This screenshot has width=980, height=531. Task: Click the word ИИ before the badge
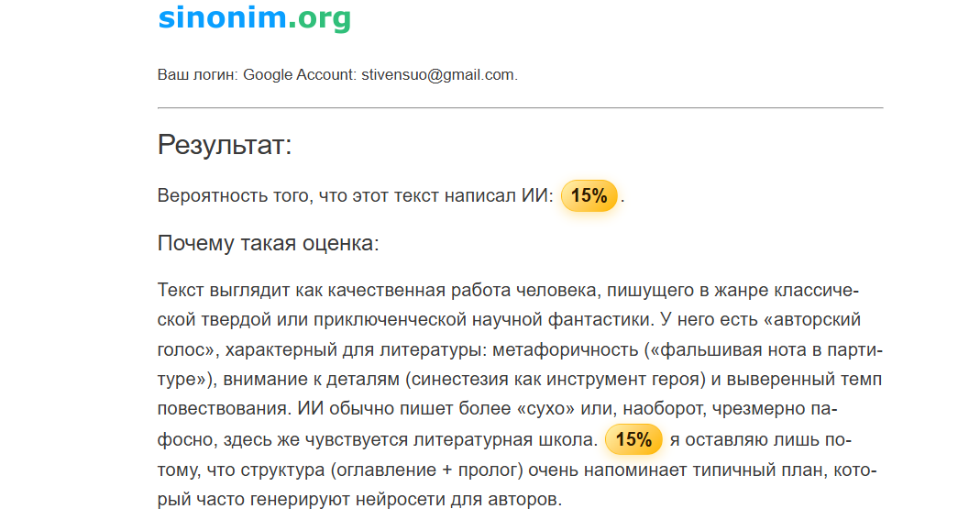point(535,195)
